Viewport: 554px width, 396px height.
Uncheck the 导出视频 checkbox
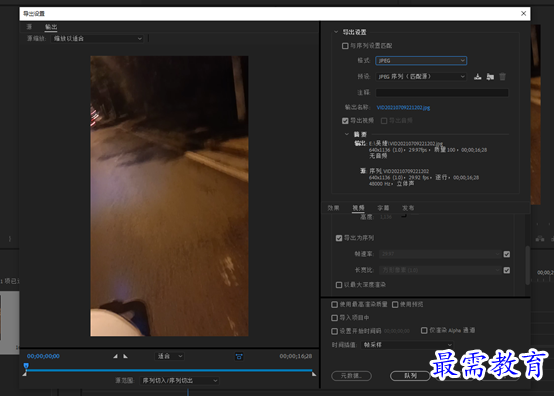point(345,121)
